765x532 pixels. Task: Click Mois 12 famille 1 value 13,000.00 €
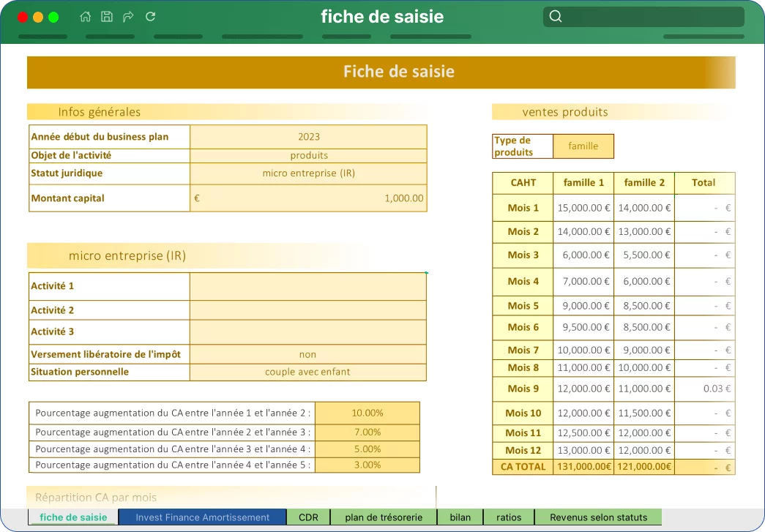point(583,451)
